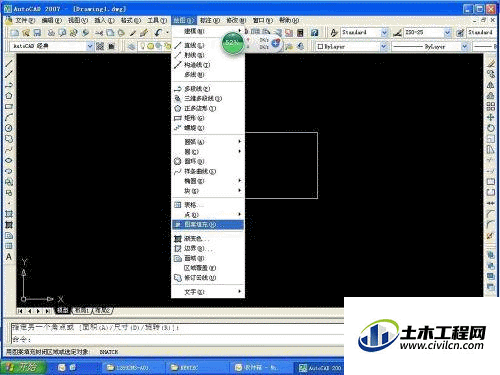Image resolution: width=500 pixels, height=375 pixels.
Task: Click the Open file icon
Action: 26,33
